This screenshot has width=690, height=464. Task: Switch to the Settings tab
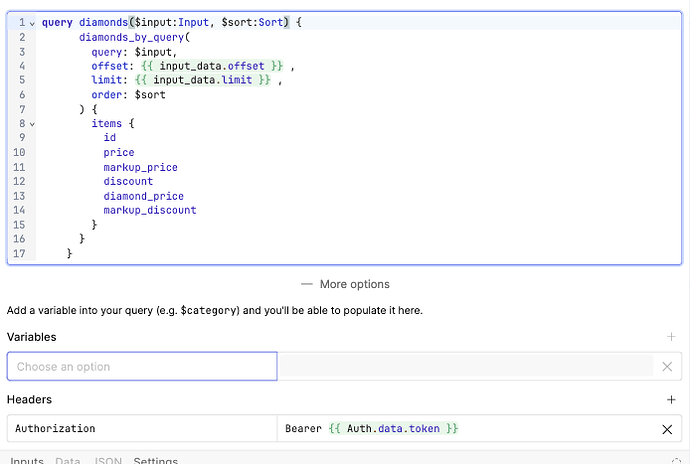pyautogui.click(x=156, y=460)
